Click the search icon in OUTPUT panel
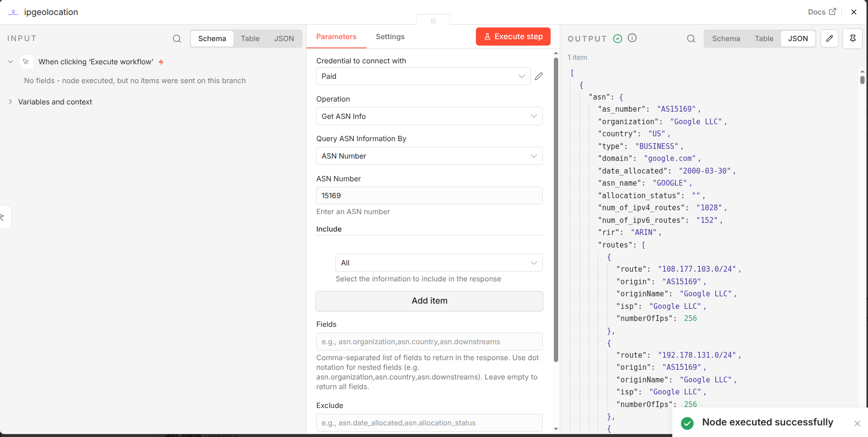Screen dimensions: 868x437 tap(691, 39)
